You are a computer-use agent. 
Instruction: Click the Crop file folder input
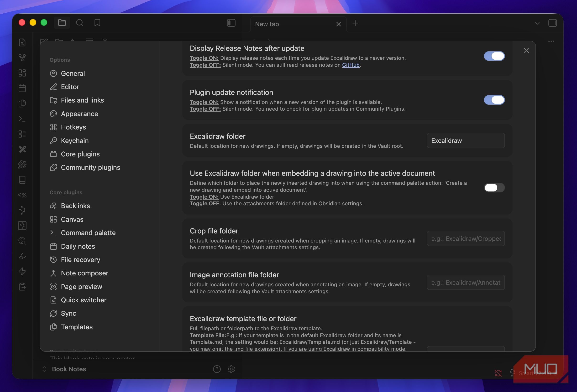click(466, 238)
